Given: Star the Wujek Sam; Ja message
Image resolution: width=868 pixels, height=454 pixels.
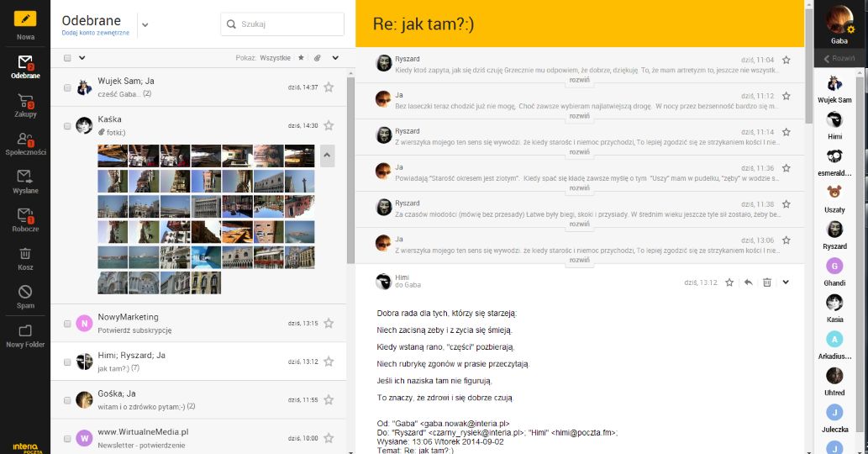Looking at the screenshot, I should (329, 87).
